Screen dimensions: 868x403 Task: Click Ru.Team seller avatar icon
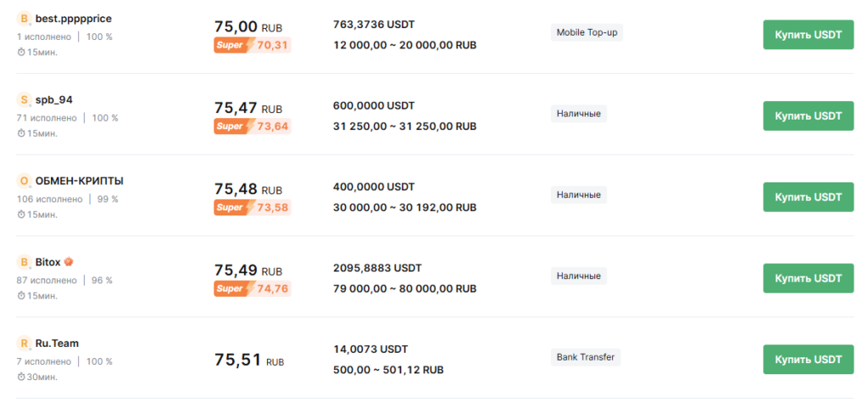point(25,344)
